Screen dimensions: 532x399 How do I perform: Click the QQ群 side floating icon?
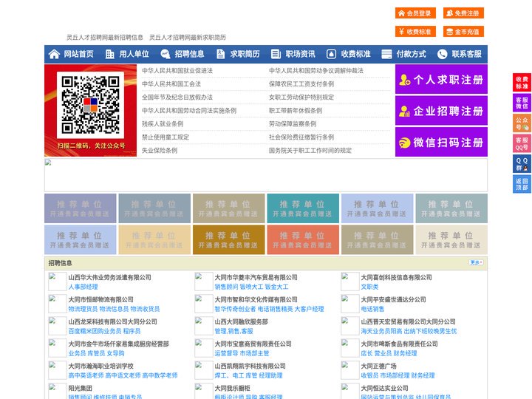coord(522,164)
